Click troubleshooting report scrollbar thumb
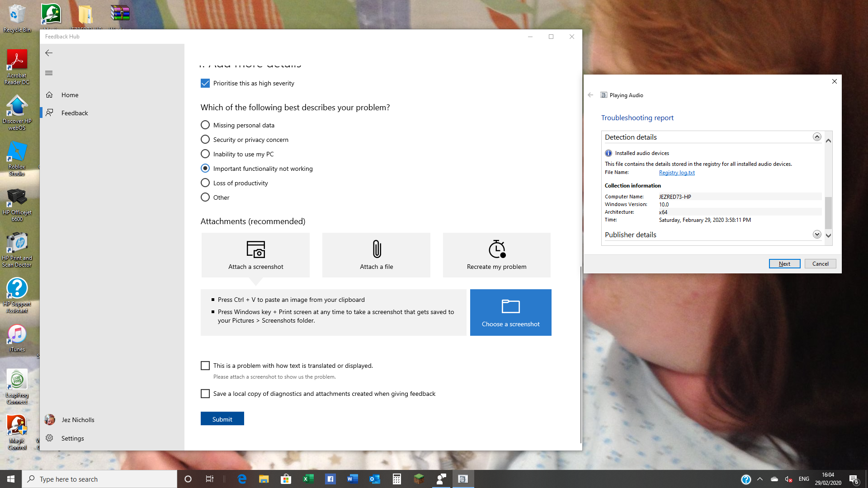Viewport: 868px width, 488px height. pyautogui.click(x=828, y=213)
